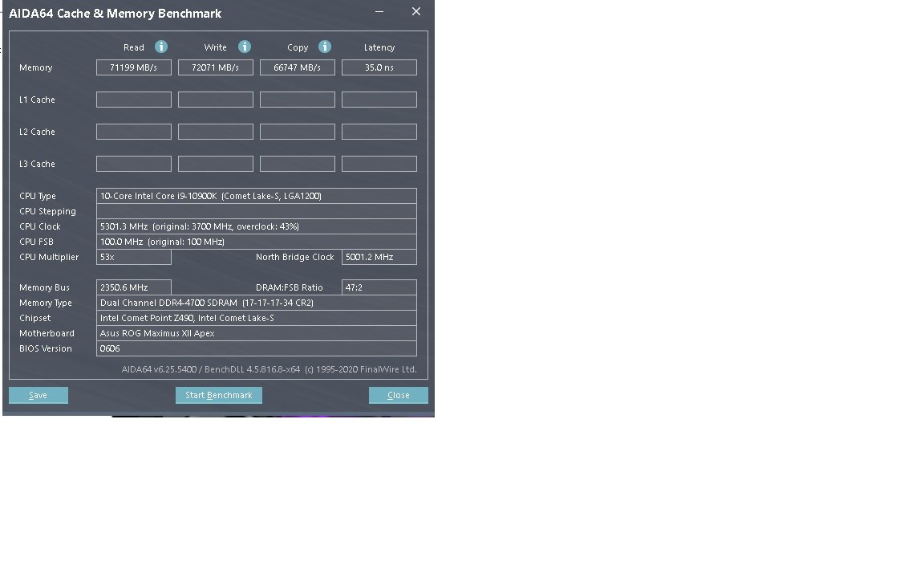924x578 pixels.
Task: Click the empty L1 Cache Latency field
Action: click(x=379, y=100)
